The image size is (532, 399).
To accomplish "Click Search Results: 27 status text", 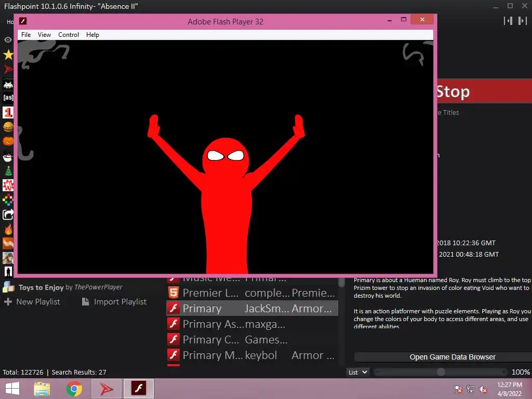I will pos(79,372).
